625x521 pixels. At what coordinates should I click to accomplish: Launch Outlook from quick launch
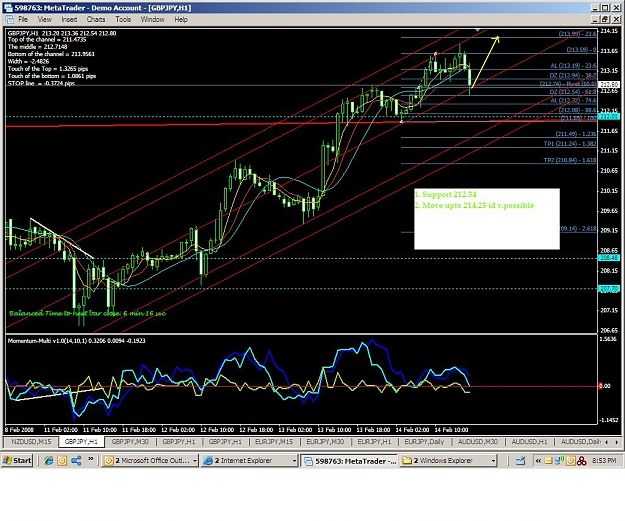(62, 461)
